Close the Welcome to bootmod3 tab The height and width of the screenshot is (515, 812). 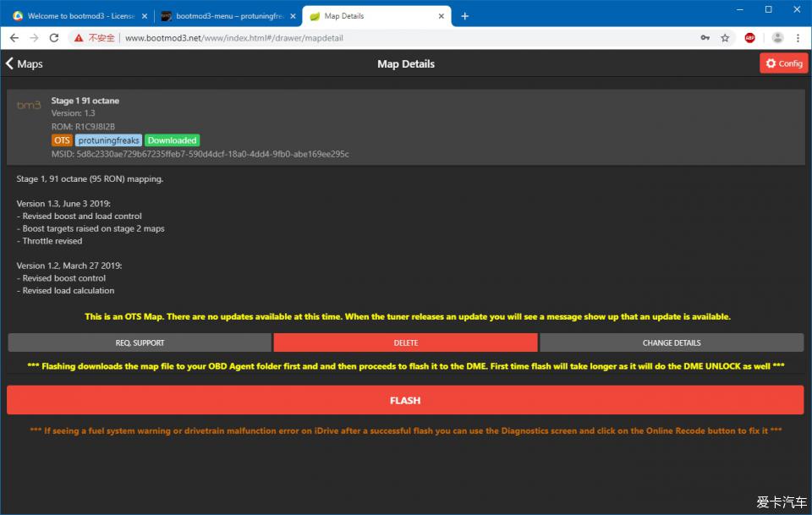145,16
